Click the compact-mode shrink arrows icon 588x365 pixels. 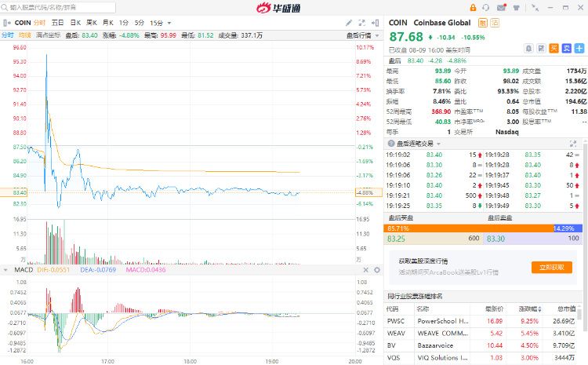535,8
